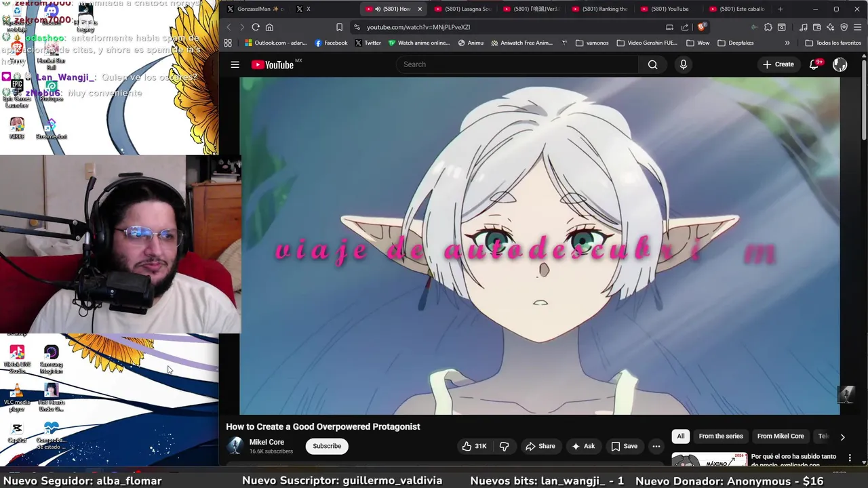Bookmark this page with bookmark icon
The height and width of the screenshot is (488, 868).
point(339,27)
